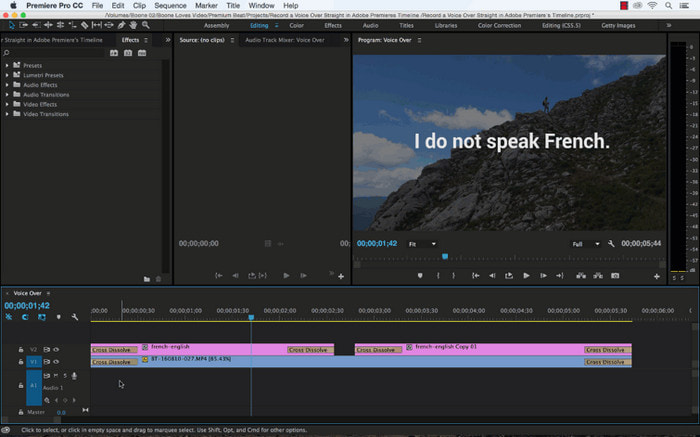
Task: Open the Audio Track Mixer panel tab
Action: point(284,40)
